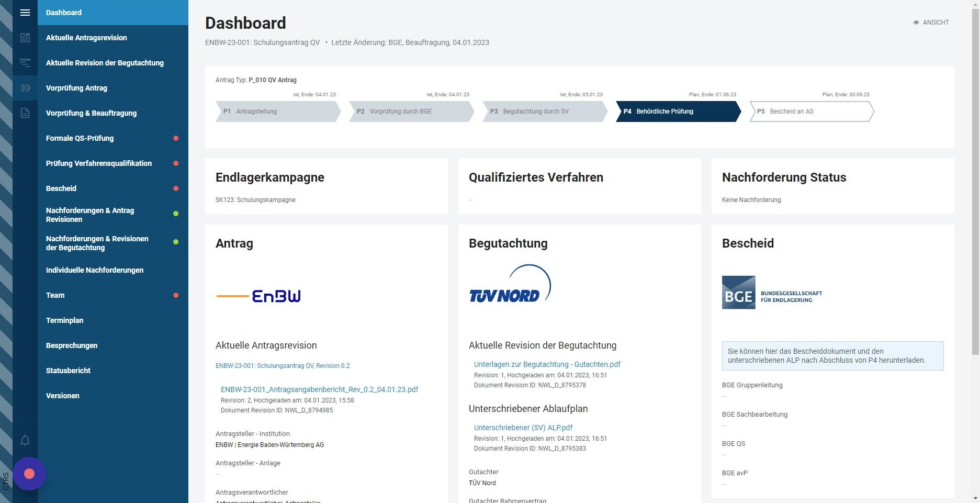Select phase P1 Antragstellung
The width and height of the screenshot is (980, 503).
click(x=278, y=111)
